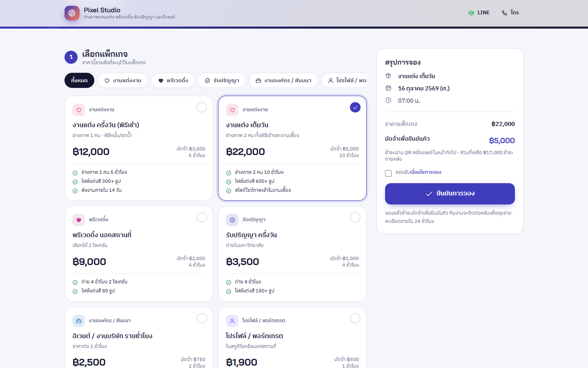The width and height of the screenshot is (588, 368).
Task: Click สรุปการจอง summary heading
Action: 403,63
